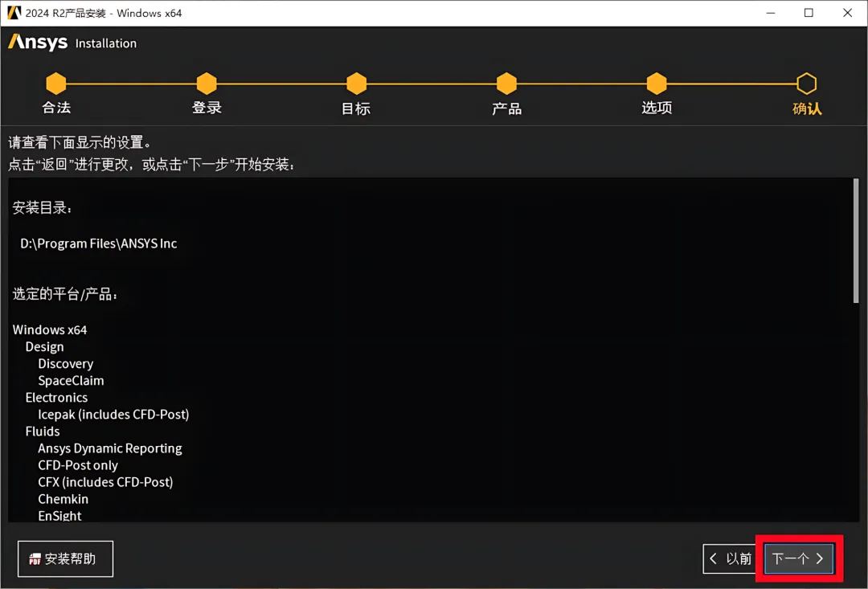
Task: Click the Discovery product line
Action: (65, 364)
